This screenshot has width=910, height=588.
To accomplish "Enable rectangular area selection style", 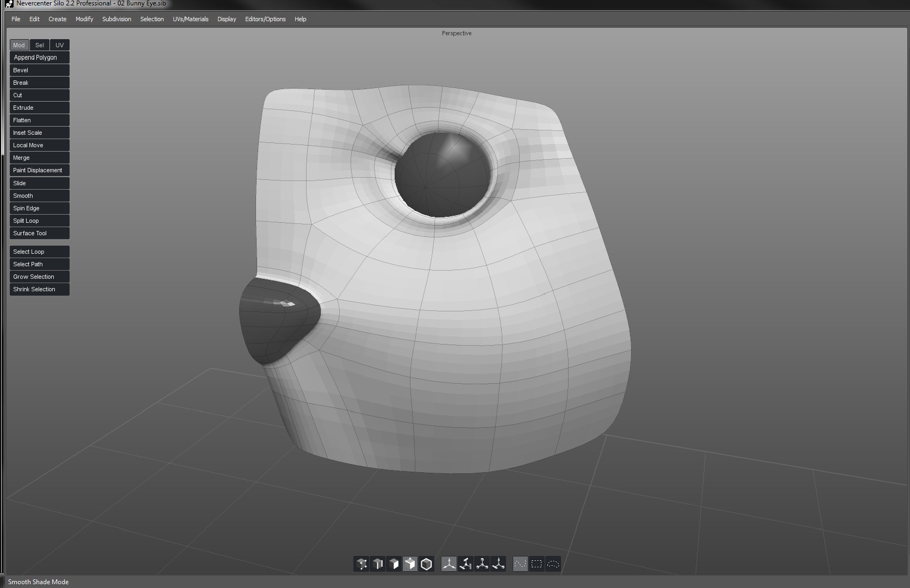I will (537, 564).
